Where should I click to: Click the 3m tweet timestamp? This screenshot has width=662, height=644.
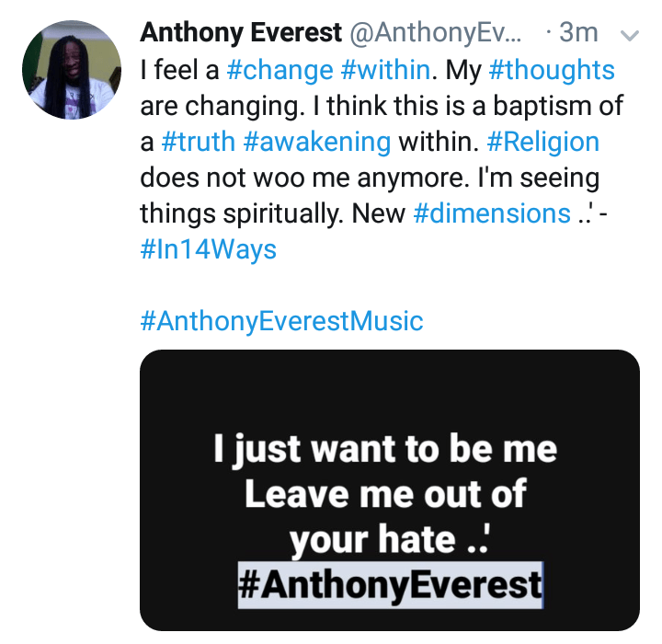pos(578,33)
